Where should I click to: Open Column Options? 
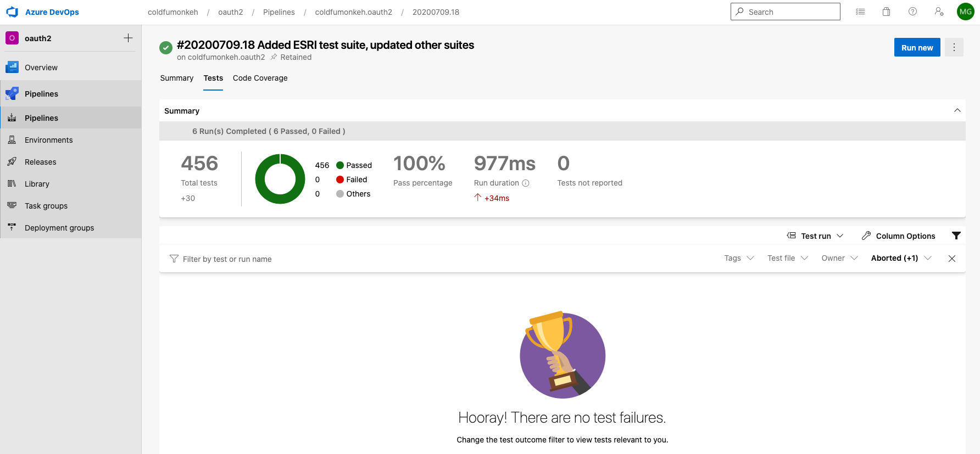[898, 236]
